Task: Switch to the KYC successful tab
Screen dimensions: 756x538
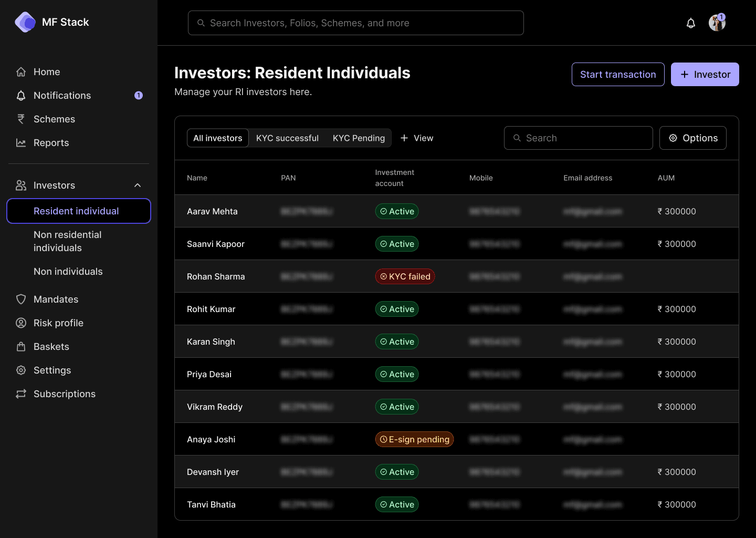Action: [287, 138]
